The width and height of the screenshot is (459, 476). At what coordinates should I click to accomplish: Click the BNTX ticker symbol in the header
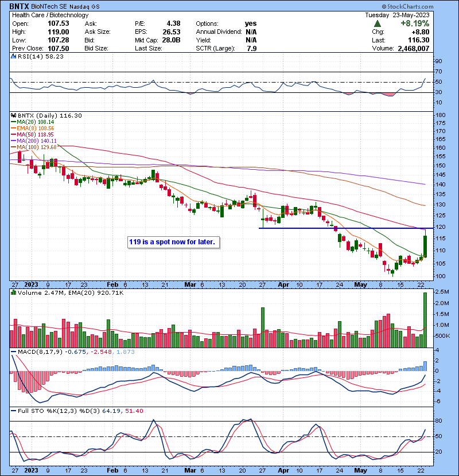[19, 6]
